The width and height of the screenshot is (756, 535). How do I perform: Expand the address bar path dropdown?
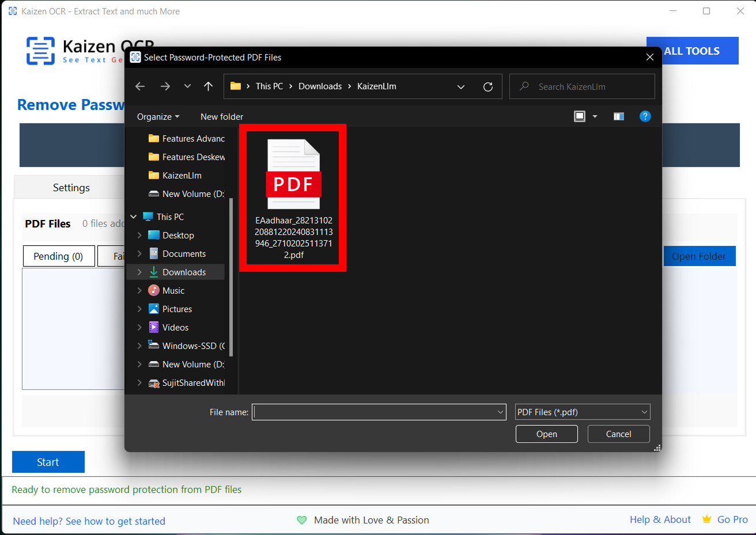(460, 86)
